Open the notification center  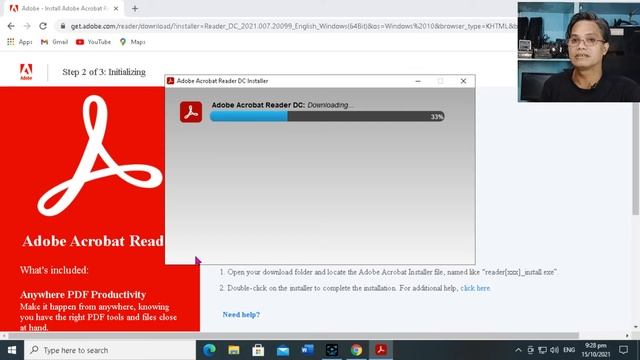click(x=623, y=350)
